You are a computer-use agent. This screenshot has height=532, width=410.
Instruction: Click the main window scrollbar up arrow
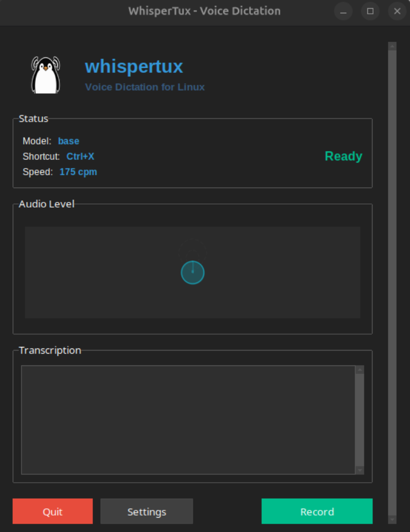[392, 46]
